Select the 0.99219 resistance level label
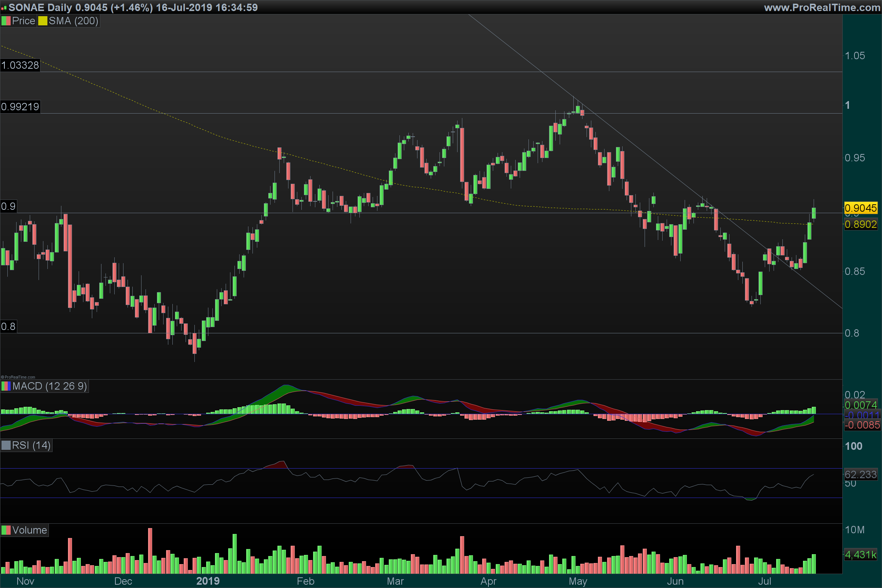This screenshot has height=588, width=882. coord(20,107)
